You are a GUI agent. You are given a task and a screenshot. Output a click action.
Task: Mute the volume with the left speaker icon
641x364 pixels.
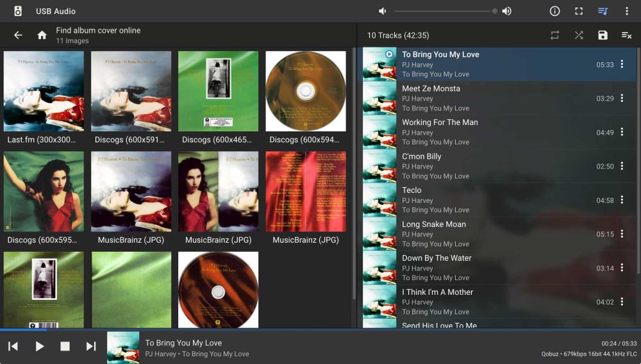point(383,11)
